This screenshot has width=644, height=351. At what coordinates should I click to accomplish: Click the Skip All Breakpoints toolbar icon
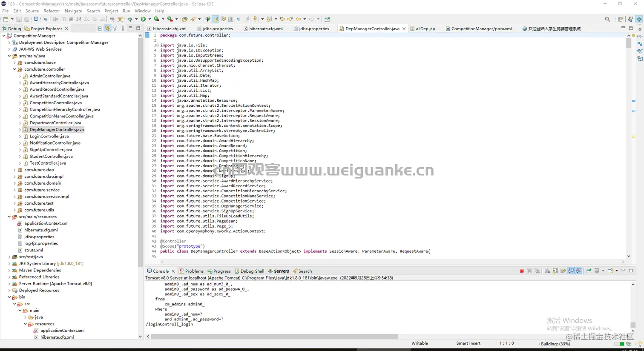46,19
